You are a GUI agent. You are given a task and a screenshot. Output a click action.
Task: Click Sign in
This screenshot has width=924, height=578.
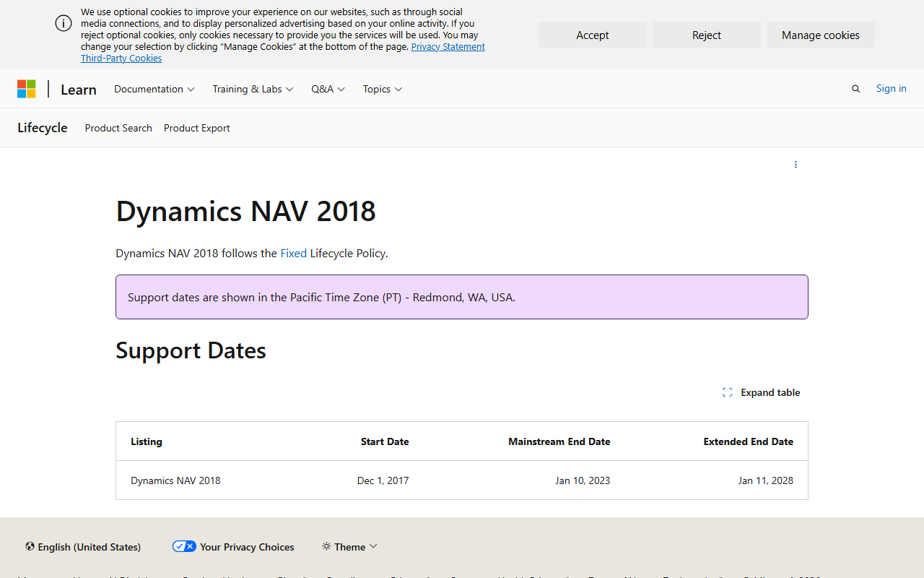click(892, 88)
